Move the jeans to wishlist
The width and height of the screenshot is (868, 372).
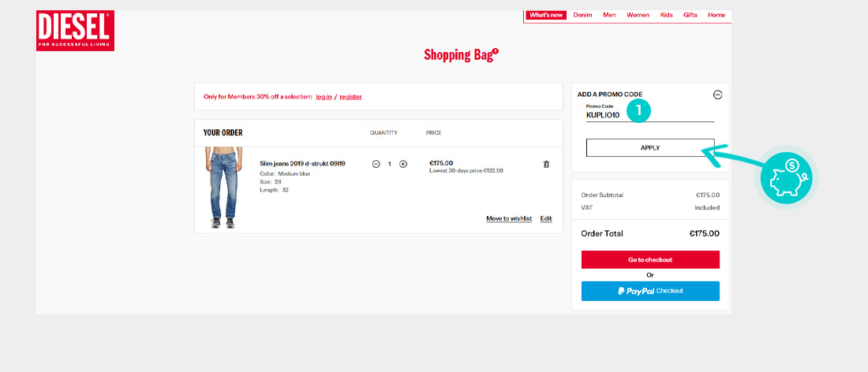coord(509,218)
